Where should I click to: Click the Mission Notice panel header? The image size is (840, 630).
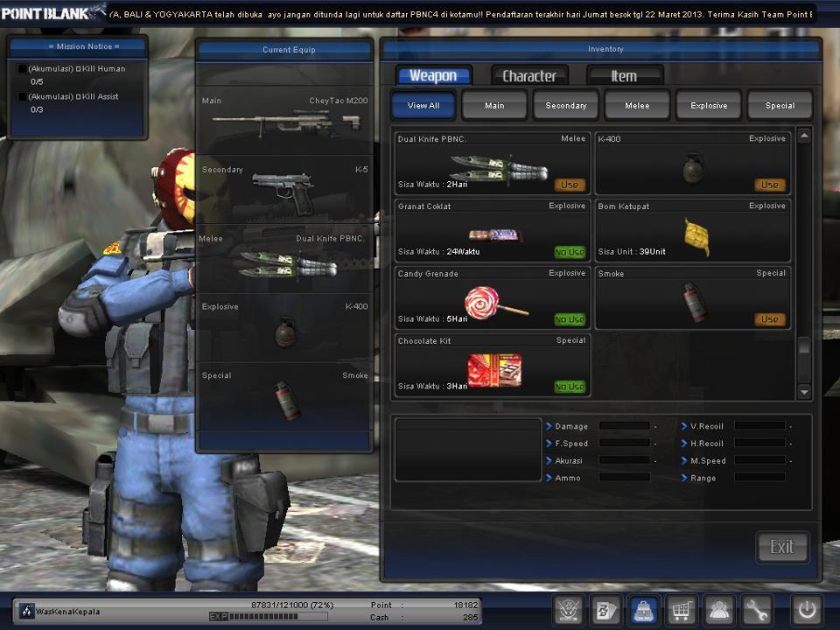pos(78,46)
